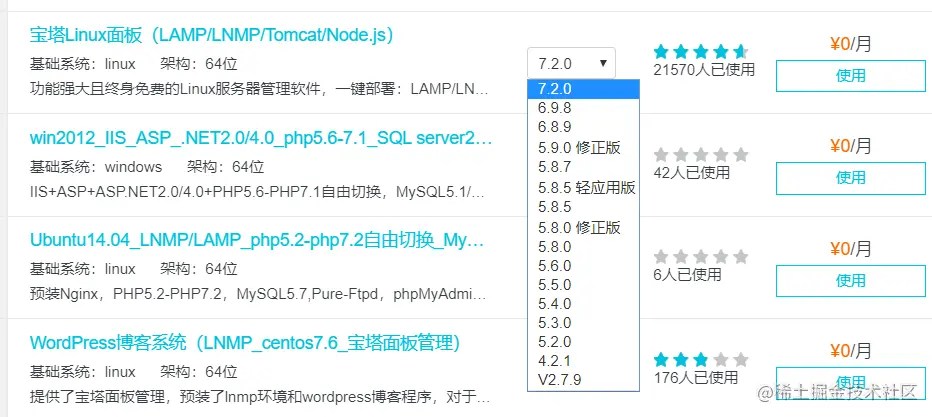The width and height of the screenshot is (932, 417).
Task: Choose version V2.7.9 from the list
Action: pyautogui.click(x=583, y=380)
